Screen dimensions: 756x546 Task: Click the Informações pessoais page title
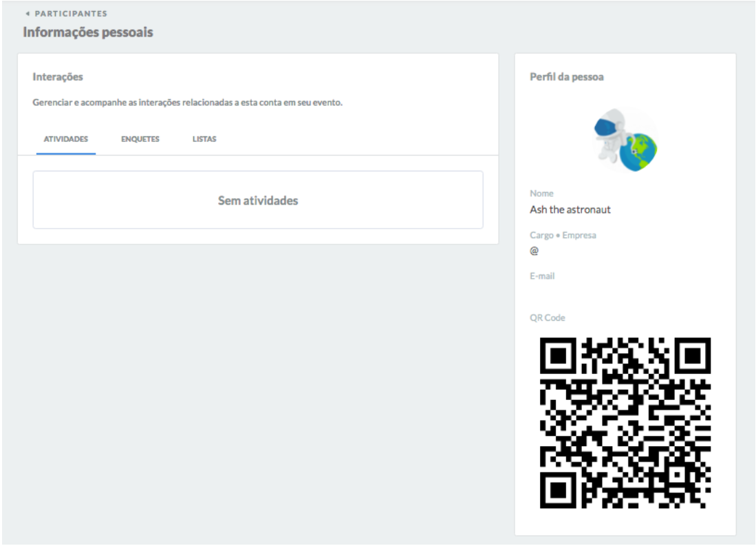88,32
